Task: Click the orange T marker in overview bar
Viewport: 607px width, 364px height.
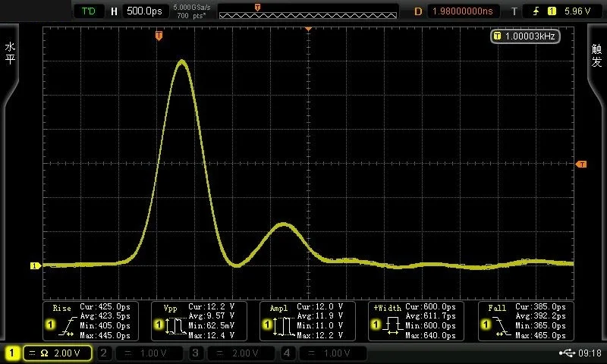Action: coord(257,7)
